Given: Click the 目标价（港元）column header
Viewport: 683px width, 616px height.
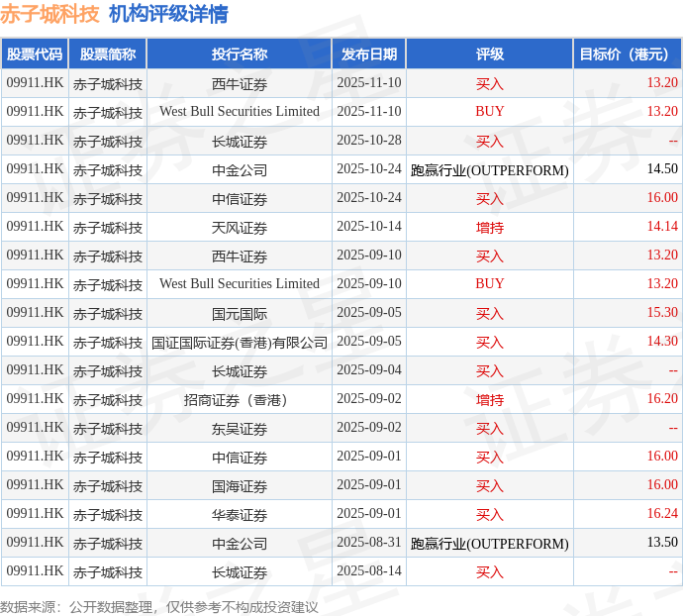Looking at the screenshot, I should 628,54.
